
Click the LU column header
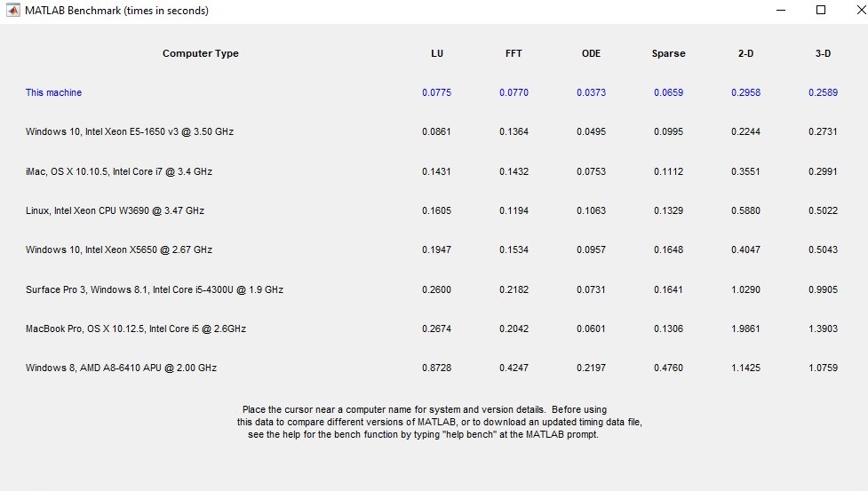(436, 53)
